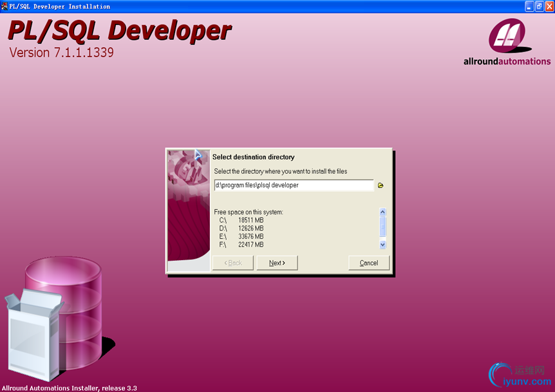555x392 pixels.
Task: Restore the PL/SQL Developer Installation window
Action: 540,6
